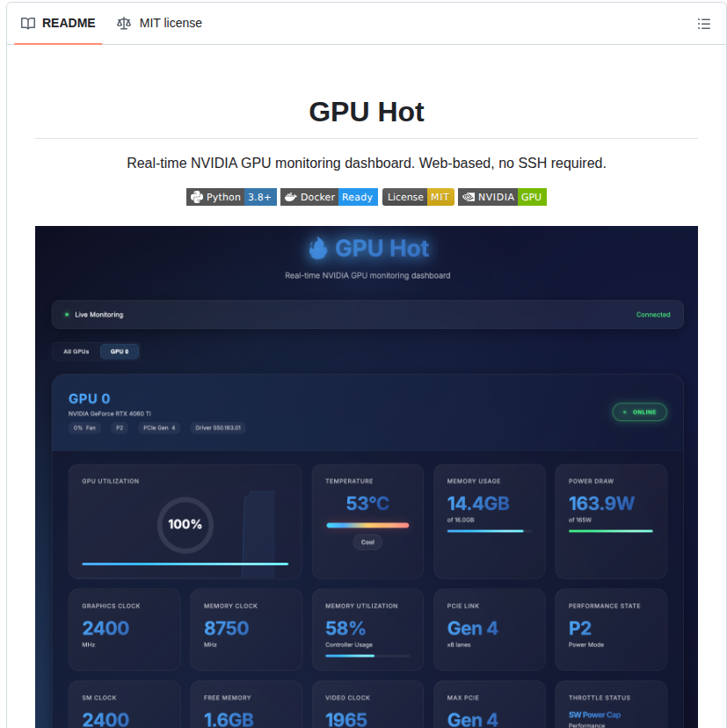Click the PCIe Gen 4 chip
727x728 pixels.
[x=158, y=428]
